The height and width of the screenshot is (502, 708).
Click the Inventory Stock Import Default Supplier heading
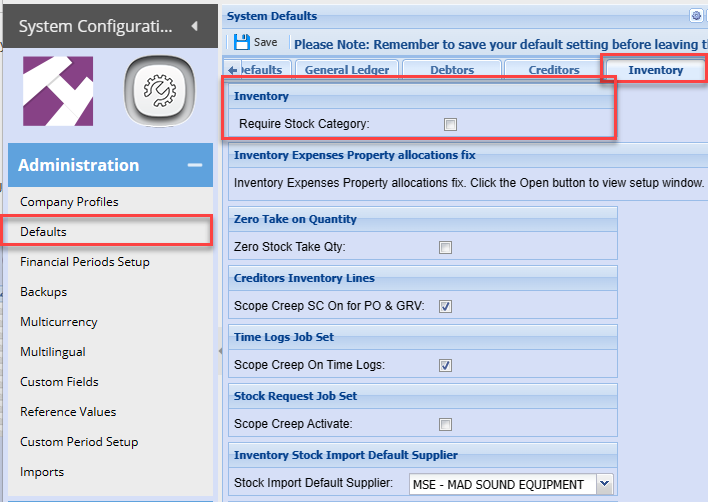pyautogui.click(x=345, y=455)
